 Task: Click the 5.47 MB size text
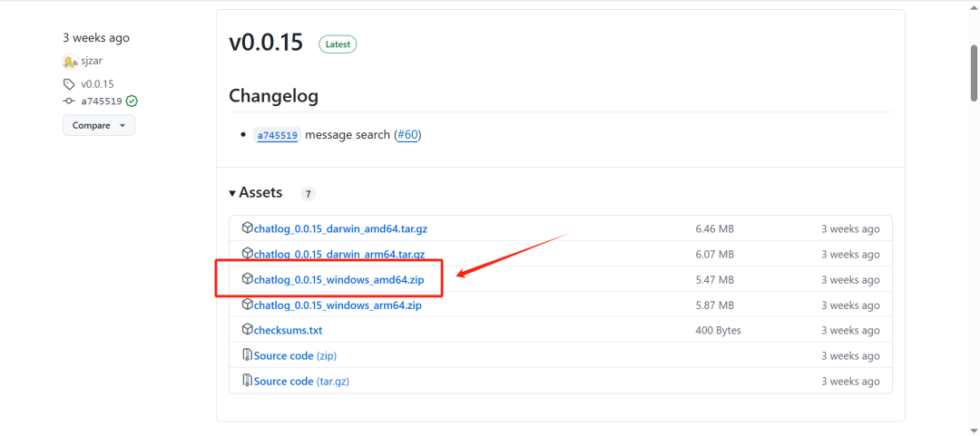714,280
